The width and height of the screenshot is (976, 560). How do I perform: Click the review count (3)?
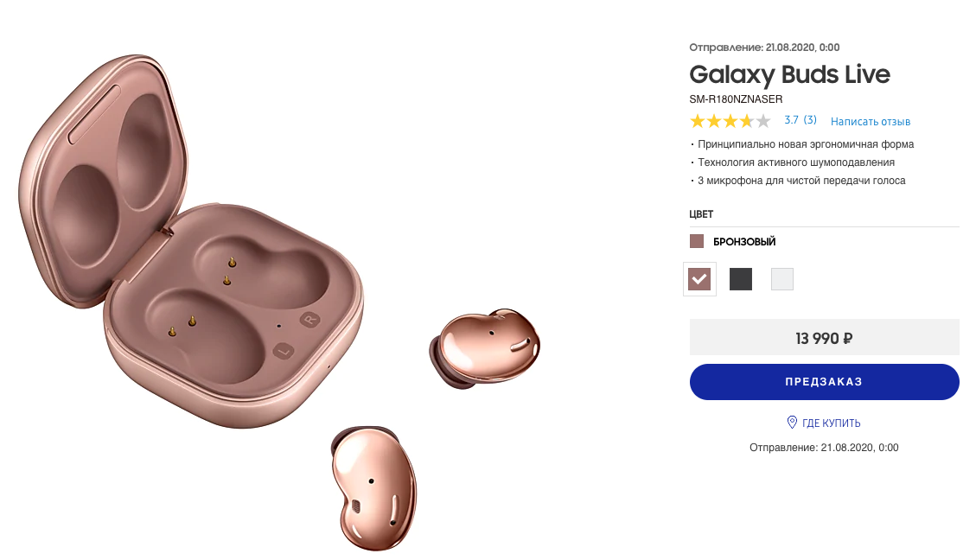click(x=810, y=120)
